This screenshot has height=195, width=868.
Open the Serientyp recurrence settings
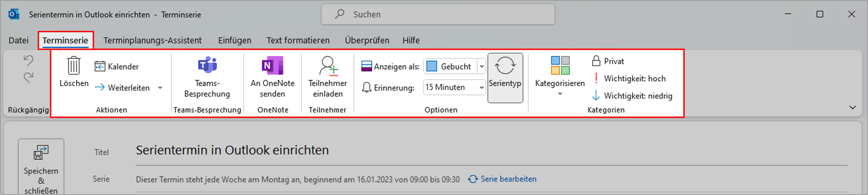pos(505,78)
